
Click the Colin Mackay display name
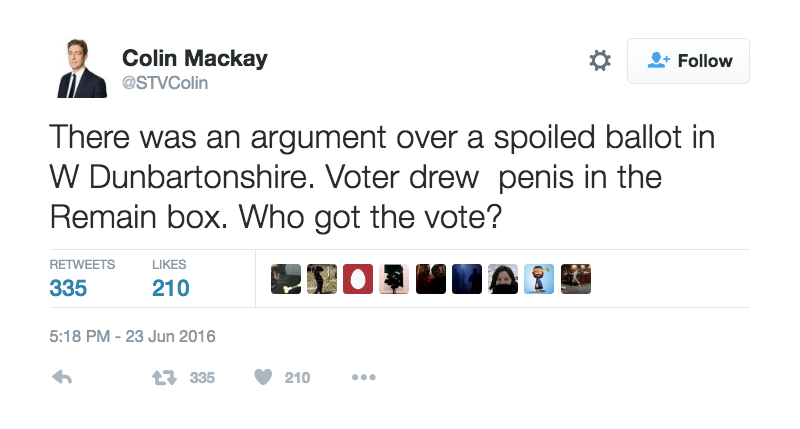click(194, 58)
